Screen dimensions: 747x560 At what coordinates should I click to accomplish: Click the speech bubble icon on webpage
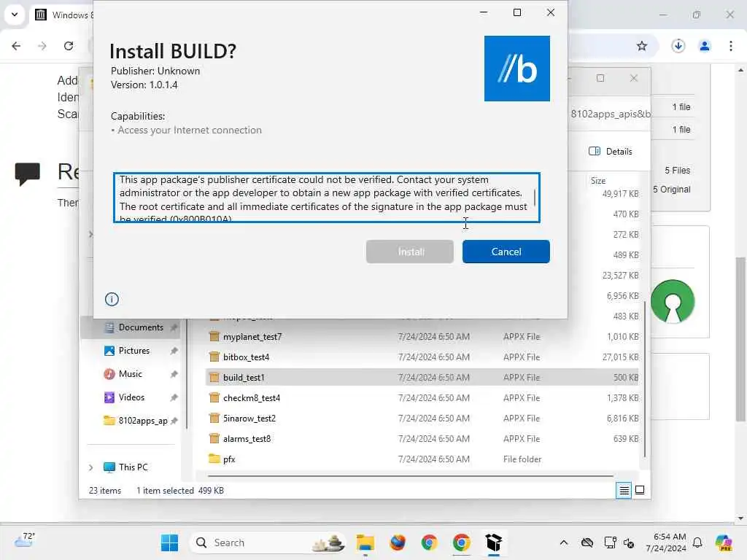click(28, 174)
